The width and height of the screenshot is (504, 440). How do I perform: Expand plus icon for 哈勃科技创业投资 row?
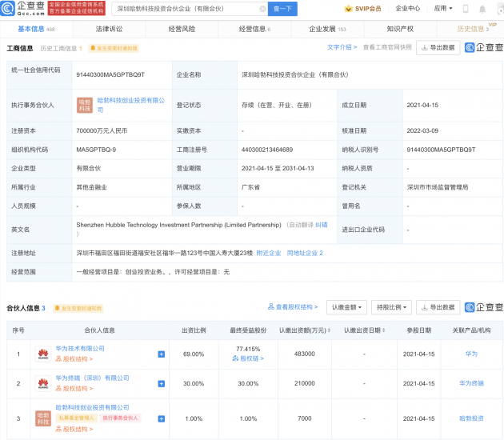click(x=162, y=418)
